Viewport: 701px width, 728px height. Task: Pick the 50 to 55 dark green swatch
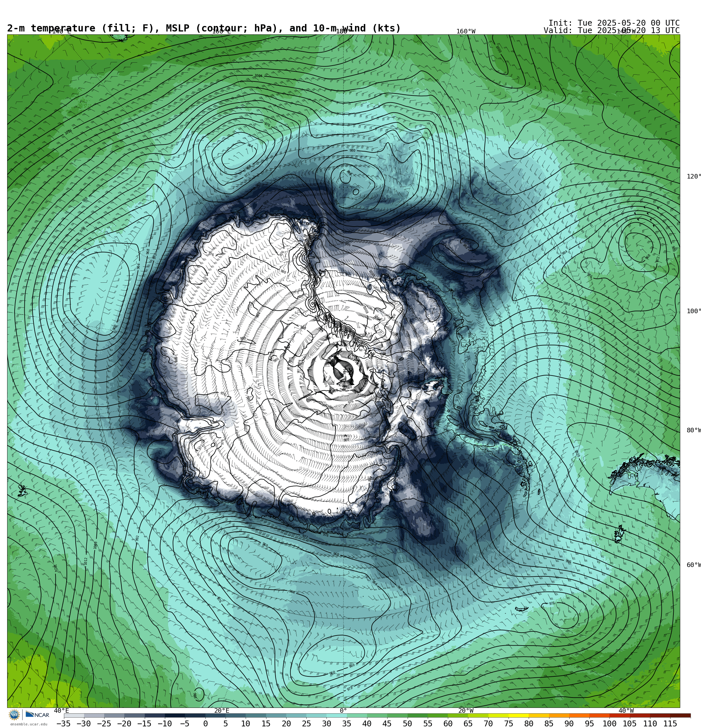click(418, 715)
